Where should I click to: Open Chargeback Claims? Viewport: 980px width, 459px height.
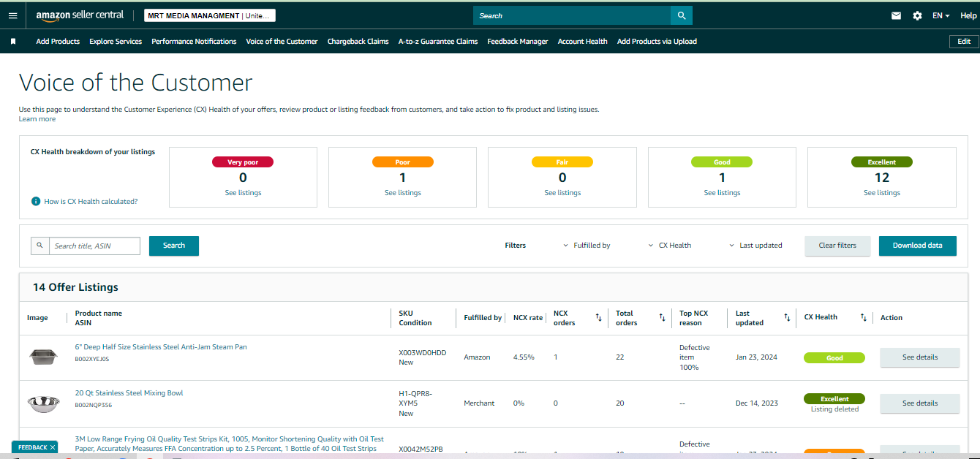[358, 42]
